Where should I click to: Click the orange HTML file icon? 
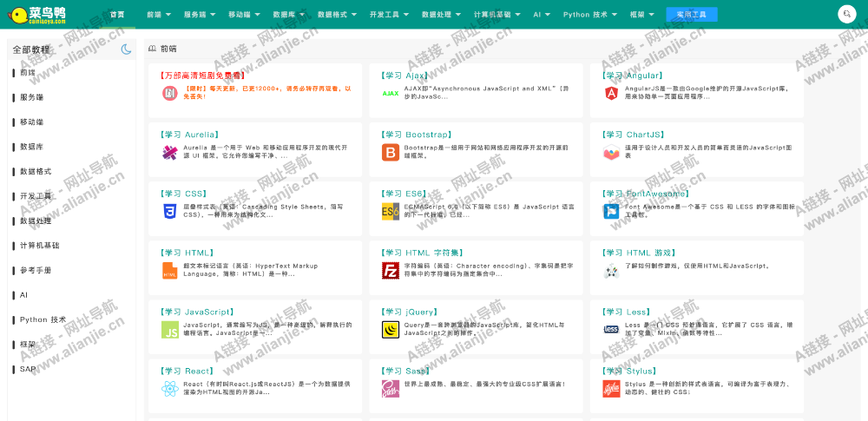[169, 271]
